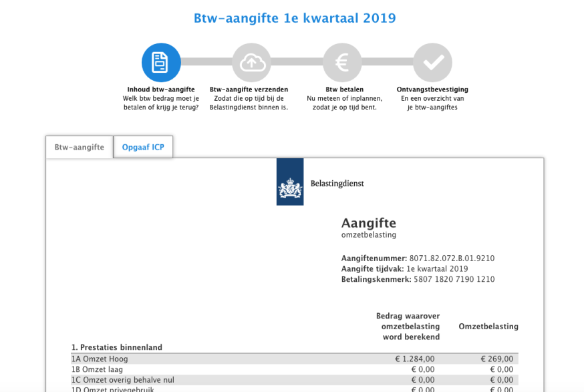Click the 'Btw betalen' step label
584x392 pixels.
[x=344, y=89]
